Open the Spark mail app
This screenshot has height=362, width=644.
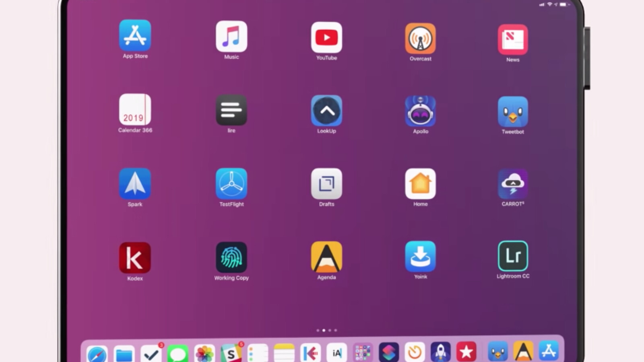point(135,184)
